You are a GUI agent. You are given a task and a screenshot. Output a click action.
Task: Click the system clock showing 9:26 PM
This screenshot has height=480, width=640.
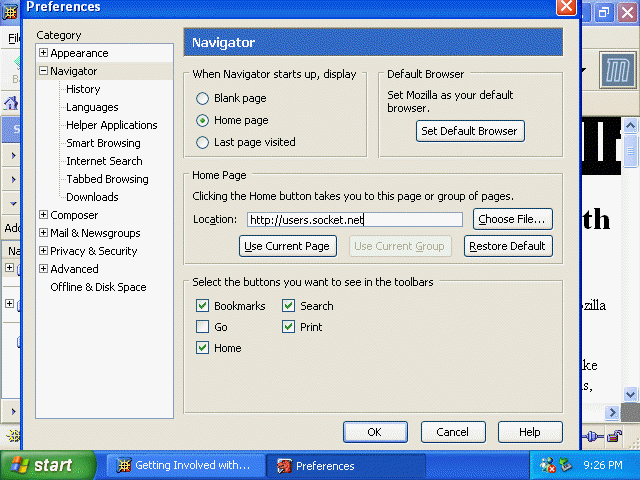click(x=603, y=465)
